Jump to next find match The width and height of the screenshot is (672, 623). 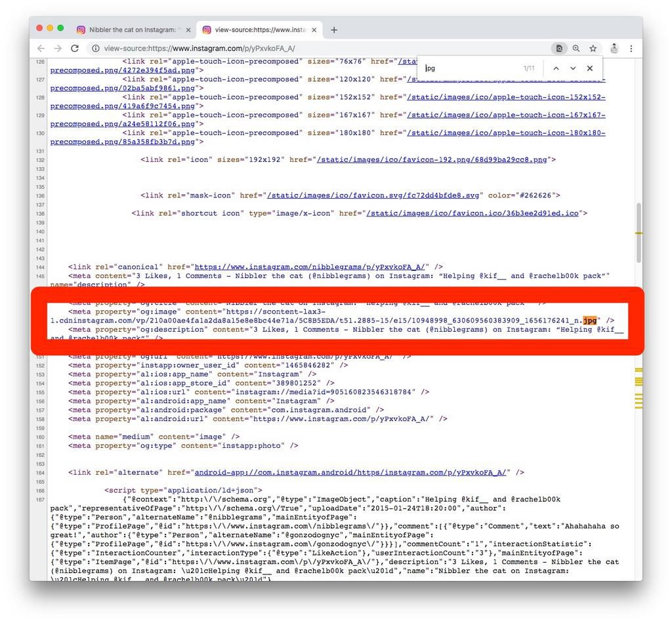[x=572, y=68]
